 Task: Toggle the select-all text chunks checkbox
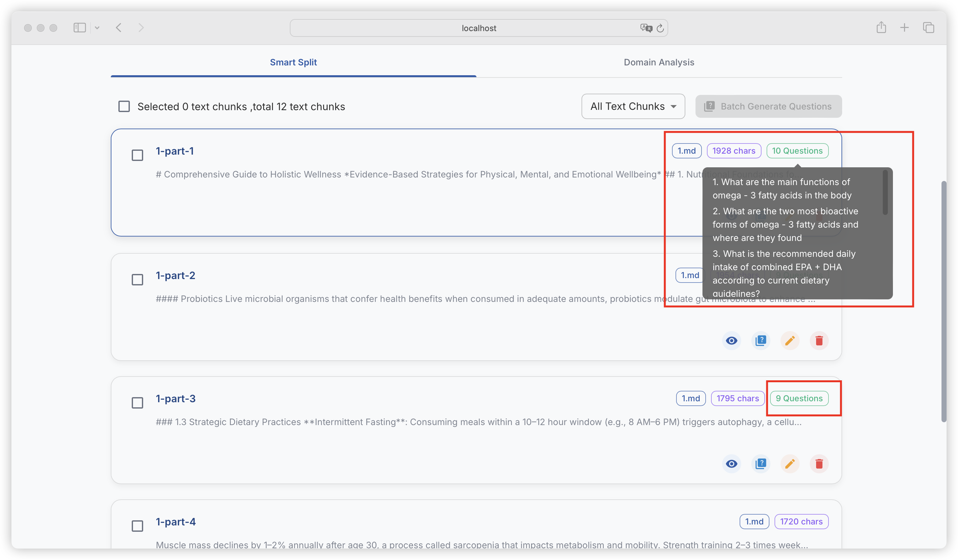coord(124,106)
